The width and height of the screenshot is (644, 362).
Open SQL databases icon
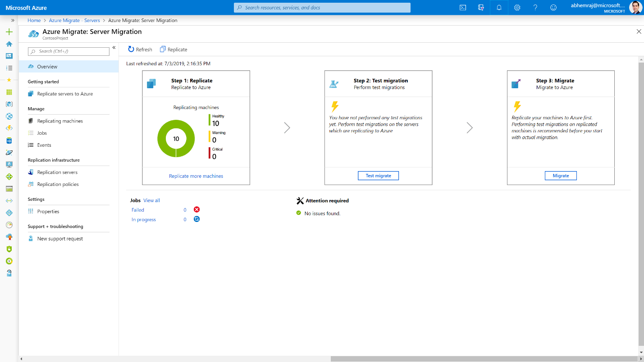(9, 140)
